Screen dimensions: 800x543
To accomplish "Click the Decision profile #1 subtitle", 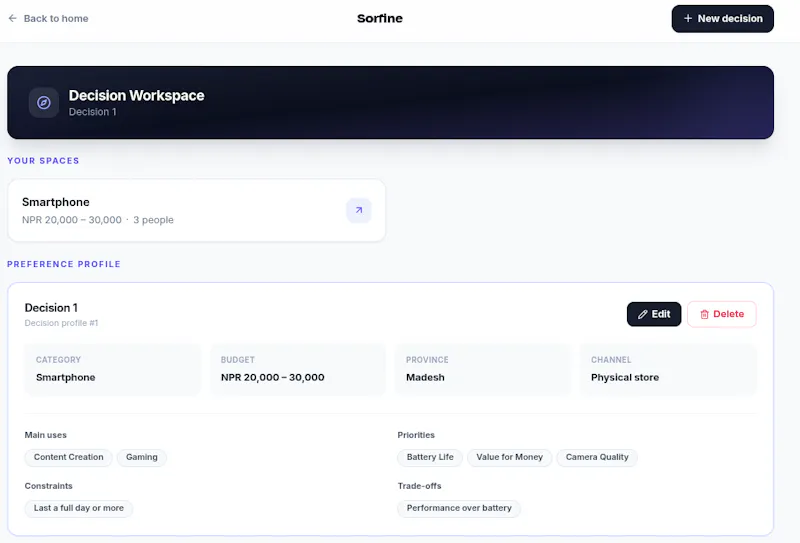I will click(x=61, y=323).
